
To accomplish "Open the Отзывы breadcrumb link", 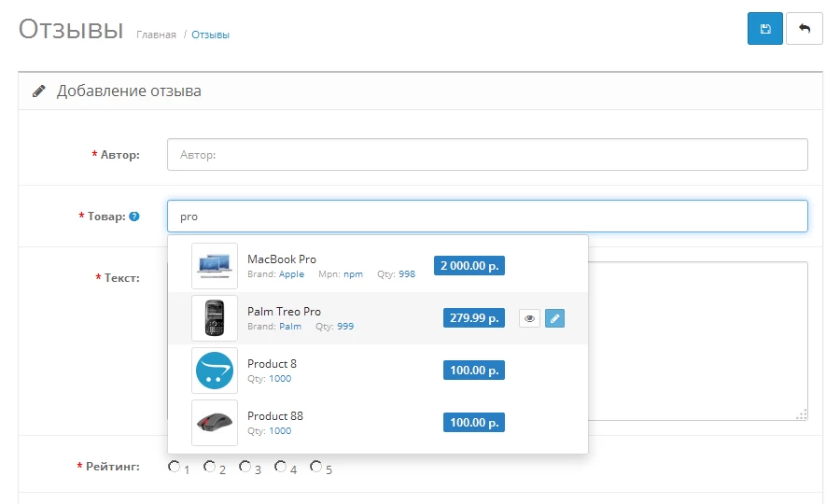I will pyautogui.click(x=210, y=35).
